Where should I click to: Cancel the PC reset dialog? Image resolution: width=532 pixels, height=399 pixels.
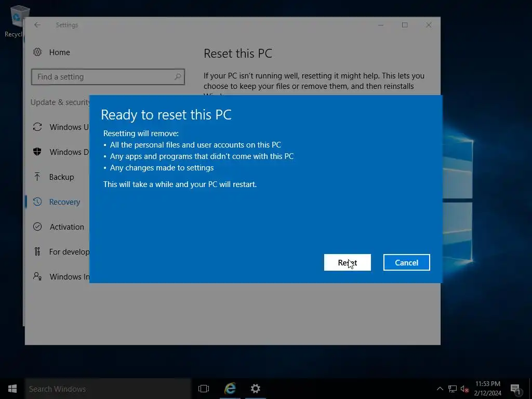(406, 262)
